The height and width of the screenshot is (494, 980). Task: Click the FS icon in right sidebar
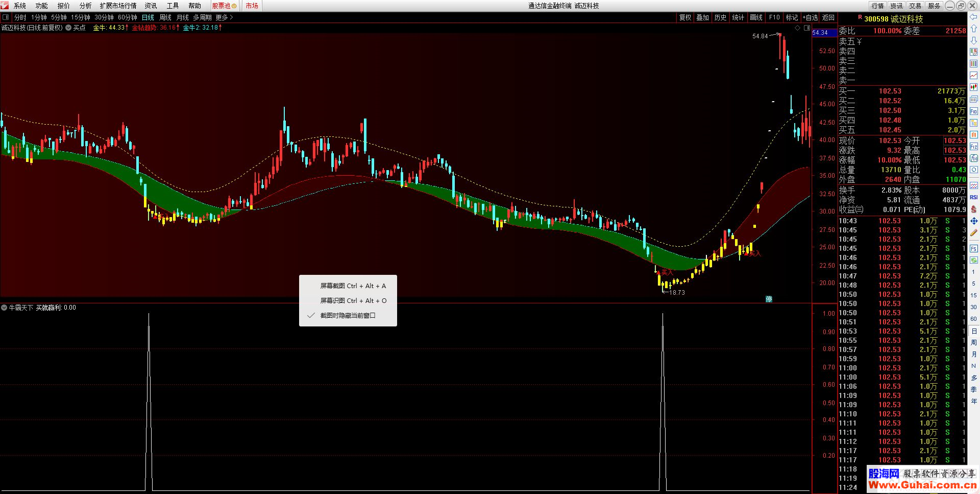974,249
